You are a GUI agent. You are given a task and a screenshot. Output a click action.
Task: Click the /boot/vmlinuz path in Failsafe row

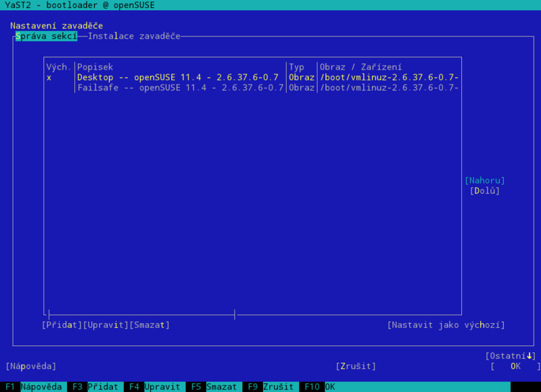pyautogui.click(x=390, y=88)
